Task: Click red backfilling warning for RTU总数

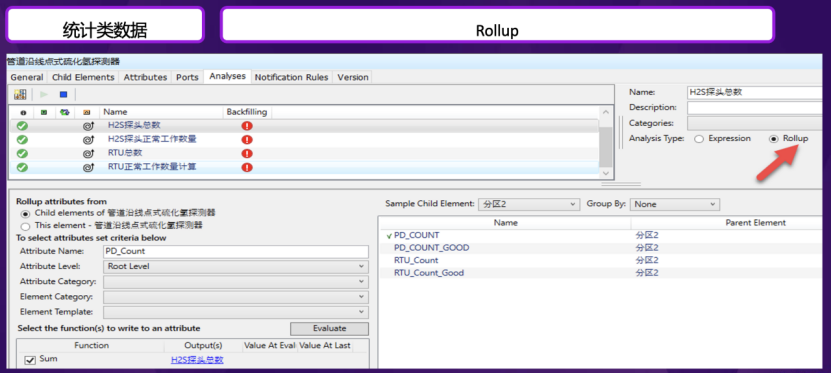Action: pos(247,154)
